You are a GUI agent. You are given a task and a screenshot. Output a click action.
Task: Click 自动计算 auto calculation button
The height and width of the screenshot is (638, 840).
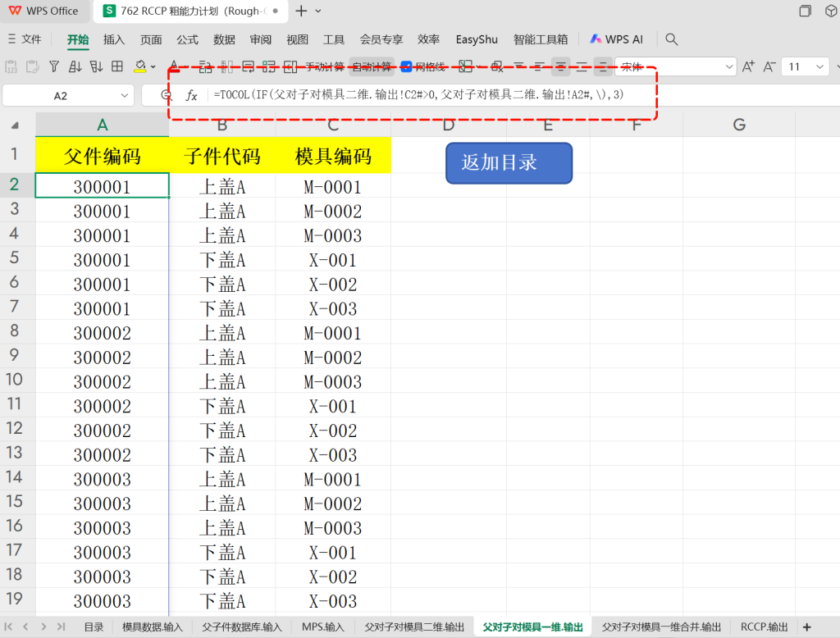point(372,66)
